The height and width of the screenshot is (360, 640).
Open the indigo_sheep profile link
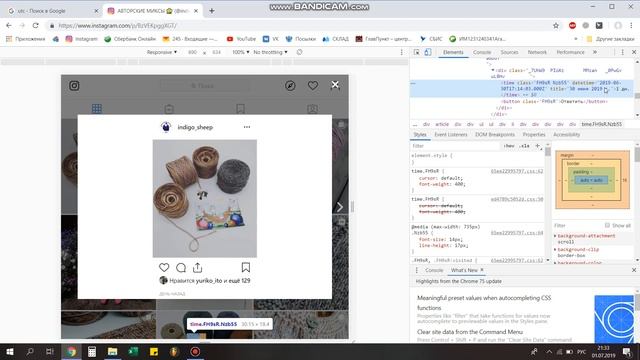(x=195, y=127)
